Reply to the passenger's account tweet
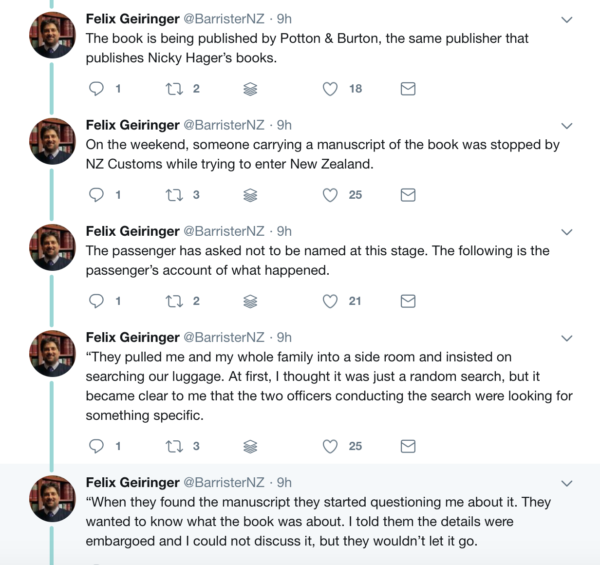 (97, 301)
